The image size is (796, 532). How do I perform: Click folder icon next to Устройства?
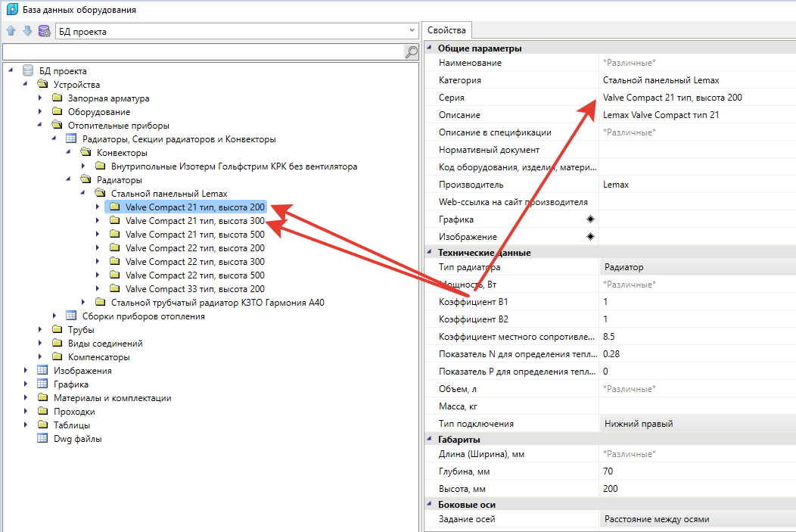(x=42, y=84)
